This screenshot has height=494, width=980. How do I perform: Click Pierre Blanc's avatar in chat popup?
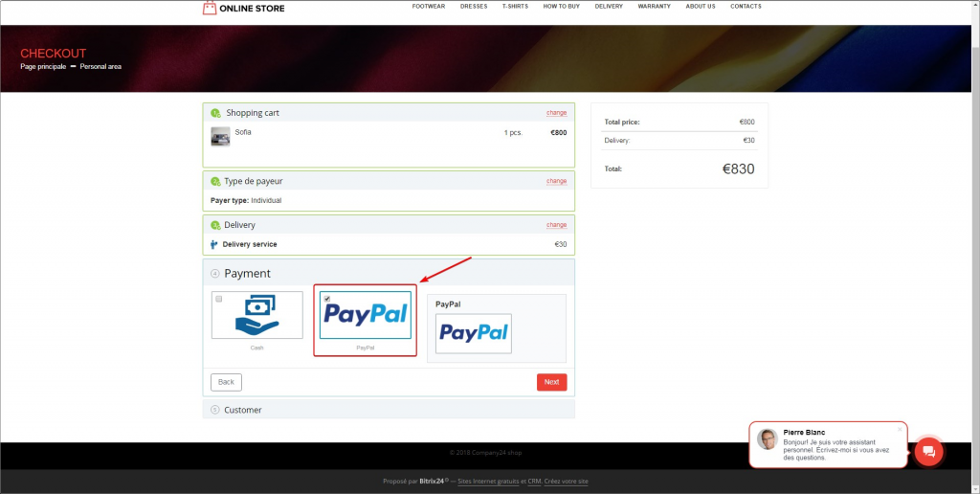pos(768,439)
